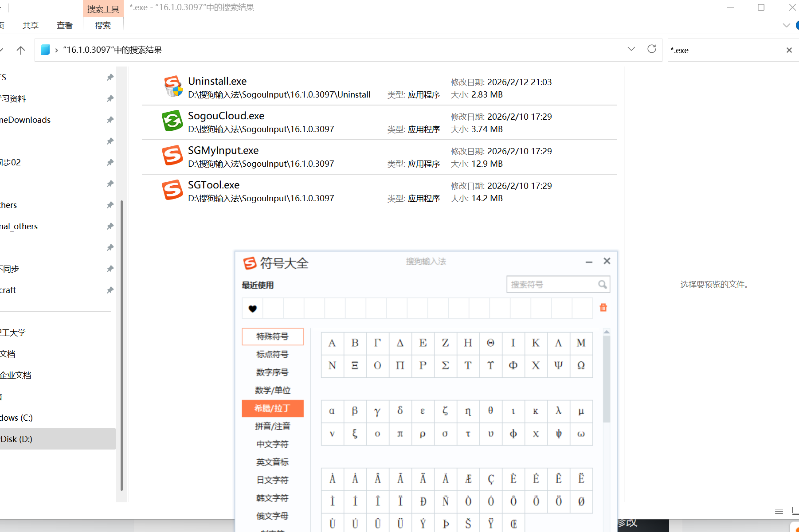Expand the ribbon with the chevron
The height and width of the screenshot is (532, 799).
[x=787, y=25]
